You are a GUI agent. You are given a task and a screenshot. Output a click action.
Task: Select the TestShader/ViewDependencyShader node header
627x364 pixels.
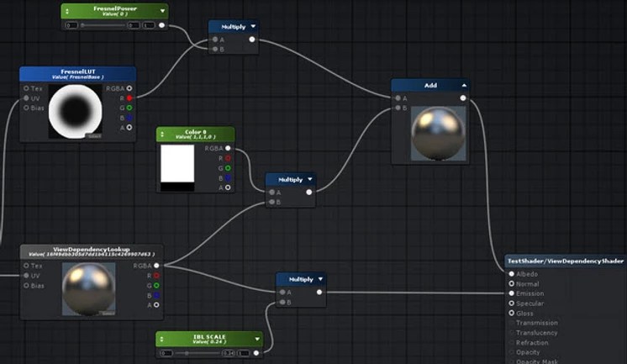(565, 261)
